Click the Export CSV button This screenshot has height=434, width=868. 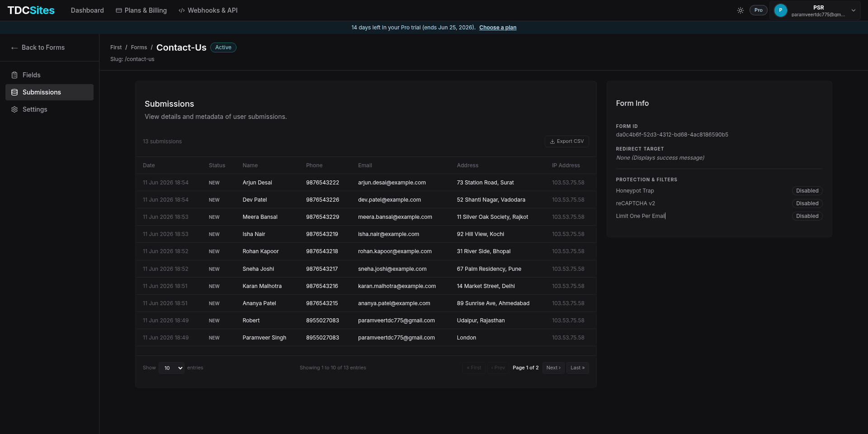click(566, 142)
